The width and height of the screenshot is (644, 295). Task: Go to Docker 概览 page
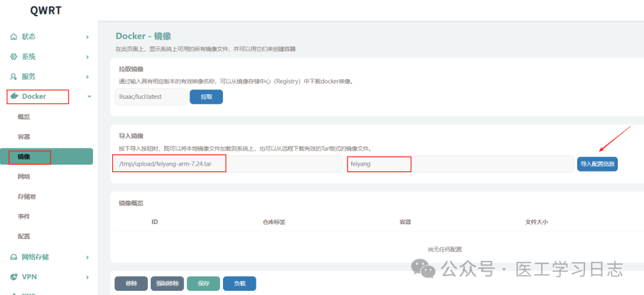click(x=24, y=117)
